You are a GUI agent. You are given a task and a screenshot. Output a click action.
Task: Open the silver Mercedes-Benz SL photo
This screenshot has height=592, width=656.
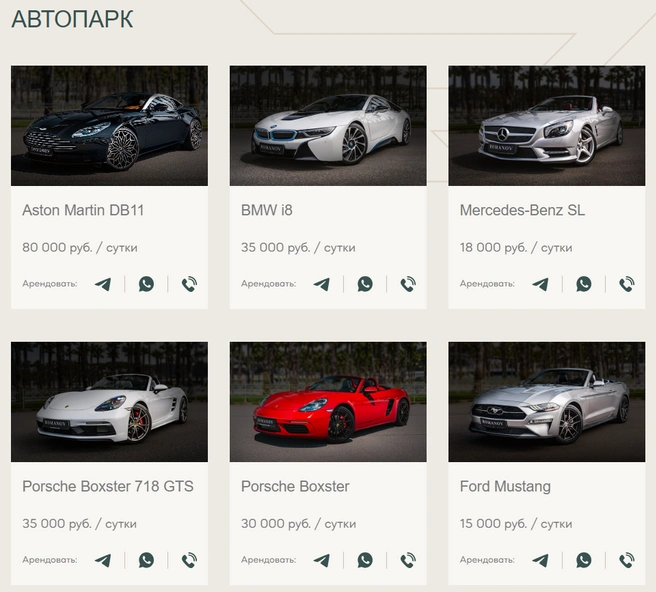[x=547, y=126]
